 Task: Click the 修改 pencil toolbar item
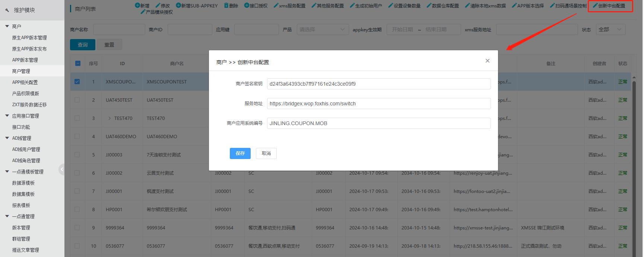(x=162, y=6)
